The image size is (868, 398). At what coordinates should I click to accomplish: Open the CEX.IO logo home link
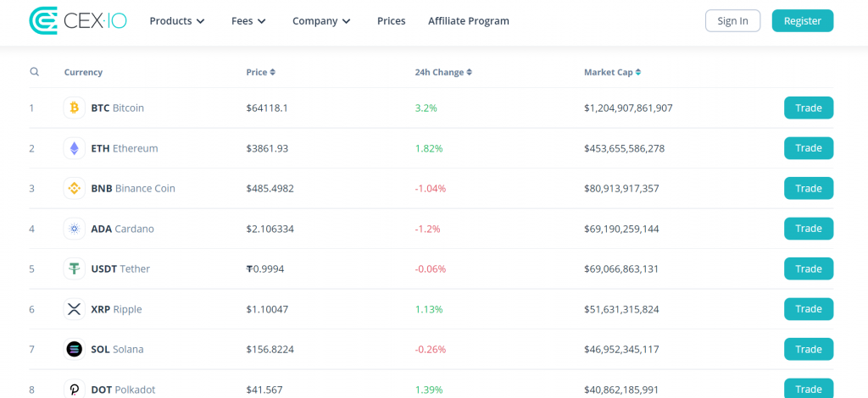(77, 21)
